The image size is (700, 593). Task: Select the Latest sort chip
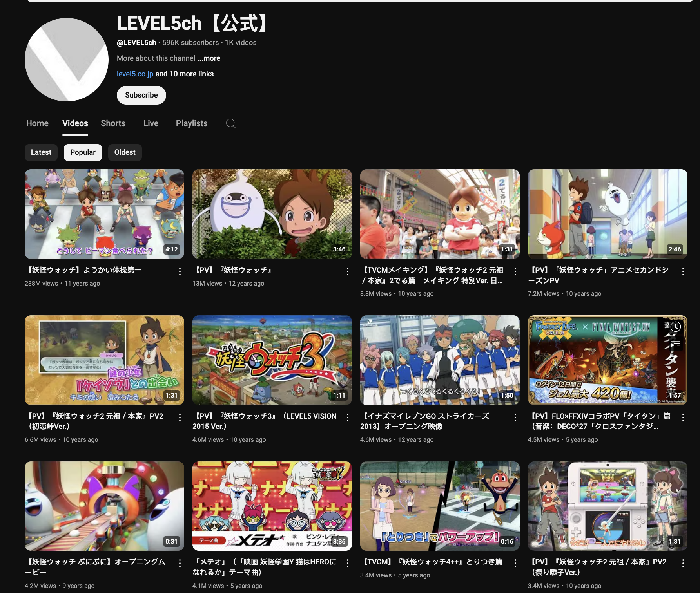click(x=41, y=152)
